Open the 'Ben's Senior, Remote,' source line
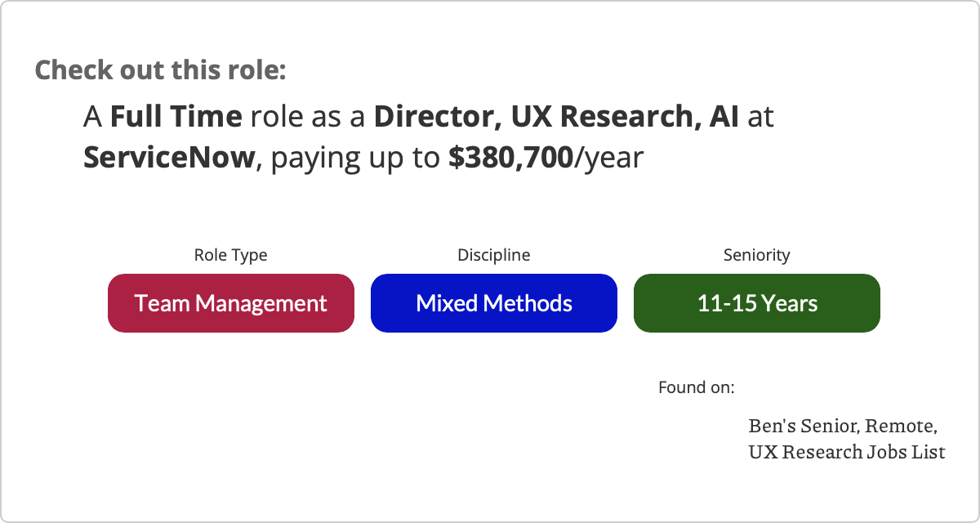The width and height of the screenshot is (980, 523). (843, 426)
